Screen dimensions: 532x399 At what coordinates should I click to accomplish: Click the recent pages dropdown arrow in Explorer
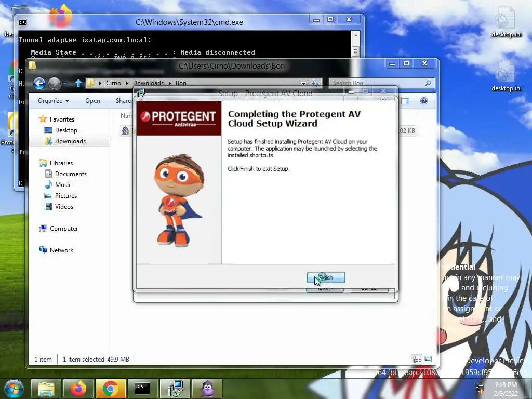click(65, 83)
